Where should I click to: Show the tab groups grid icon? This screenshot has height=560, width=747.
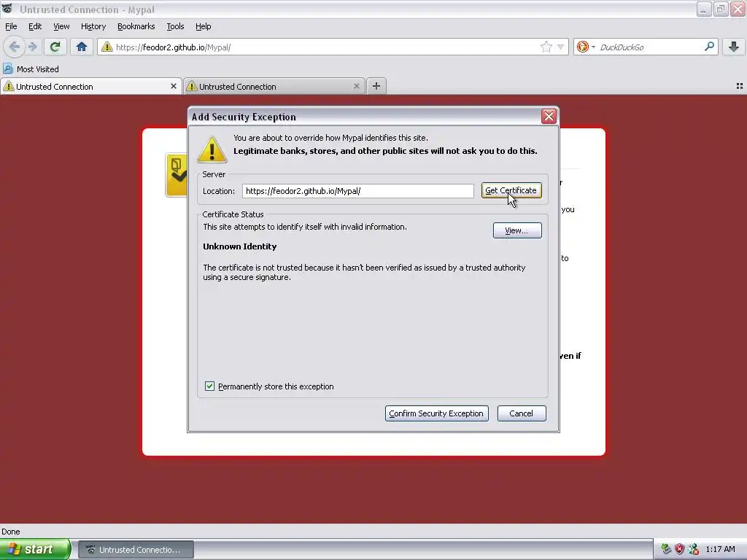click(x=740, y=86)
